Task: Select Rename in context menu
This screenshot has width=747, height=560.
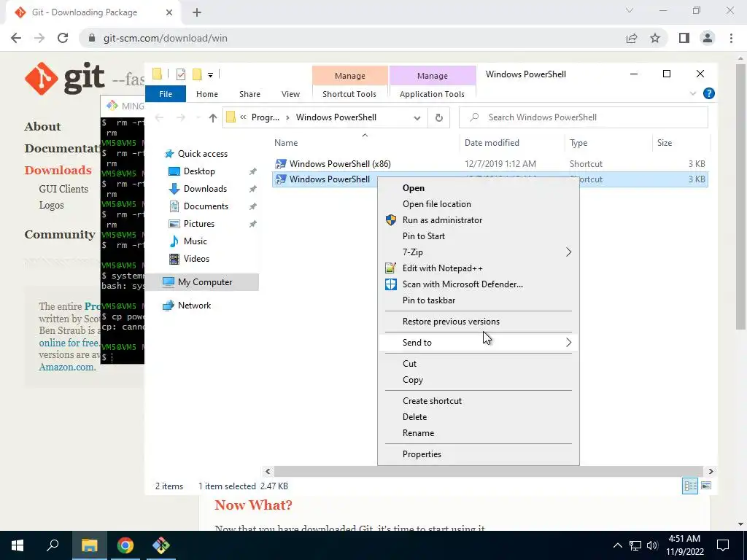Action: tap(418, 433)
